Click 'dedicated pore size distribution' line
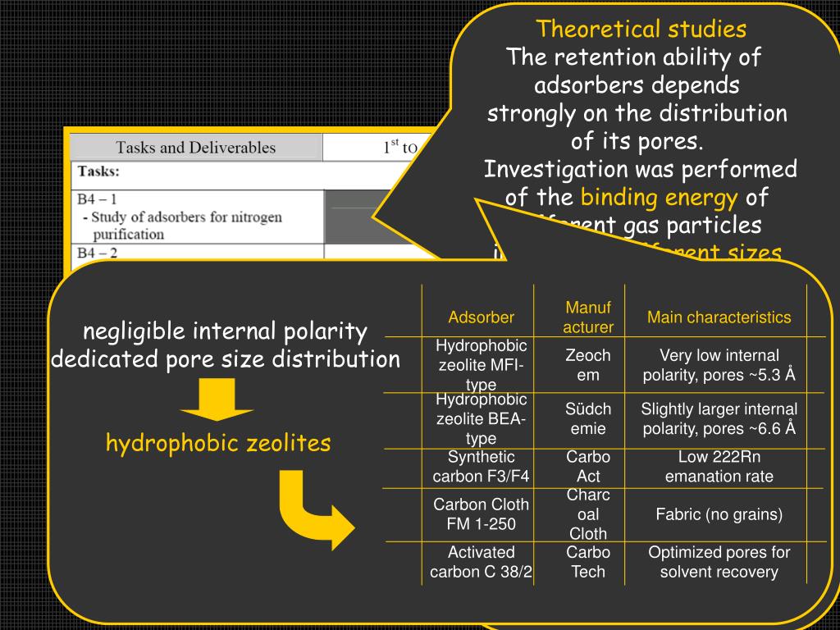The width and height of the screenshot is (840, 630). click(226, 359)
